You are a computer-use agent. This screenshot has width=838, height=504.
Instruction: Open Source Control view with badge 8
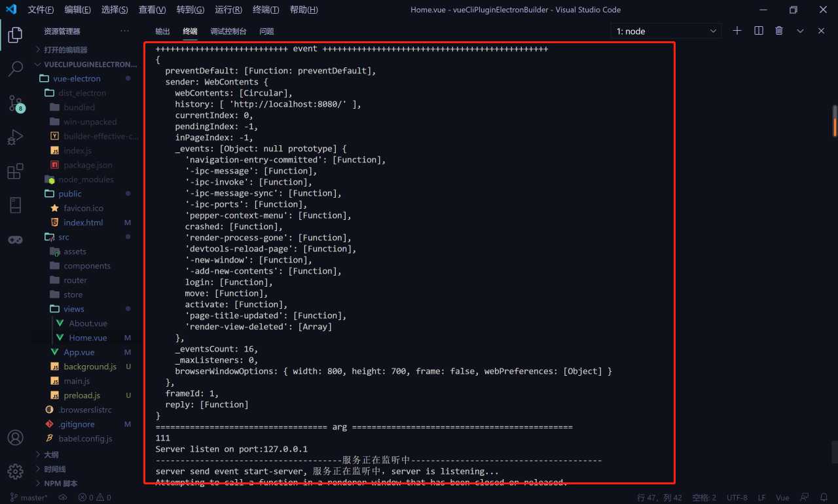15,103
